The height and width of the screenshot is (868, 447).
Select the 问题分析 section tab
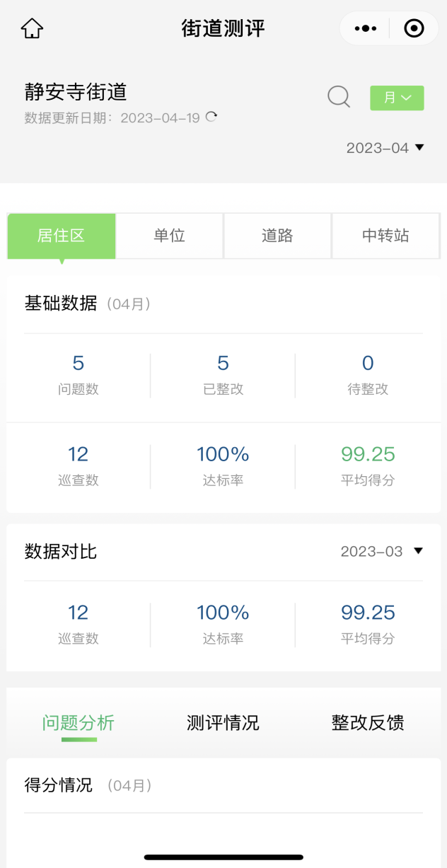[78, 723]
